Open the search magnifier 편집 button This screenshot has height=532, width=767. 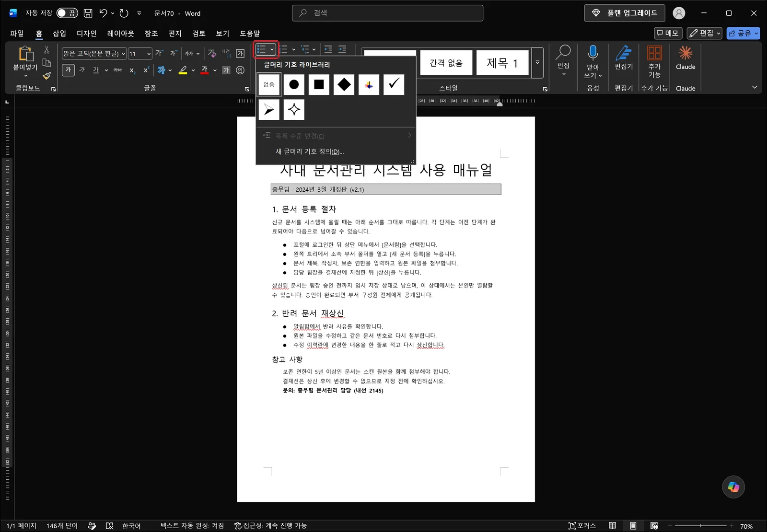(563, 60)
